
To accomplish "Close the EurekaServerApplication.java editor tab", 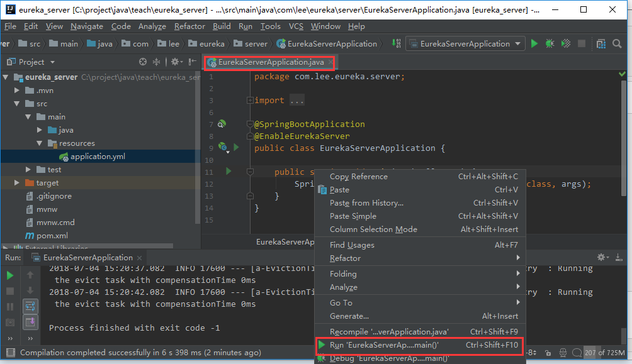I will click(x=331, y=62).
